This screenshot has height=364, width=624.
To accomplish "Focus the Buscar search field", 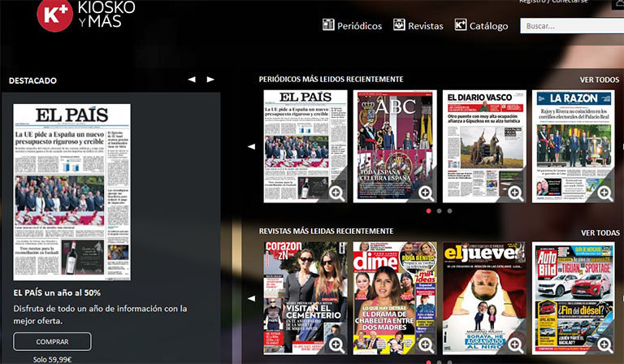I will 572,26.
